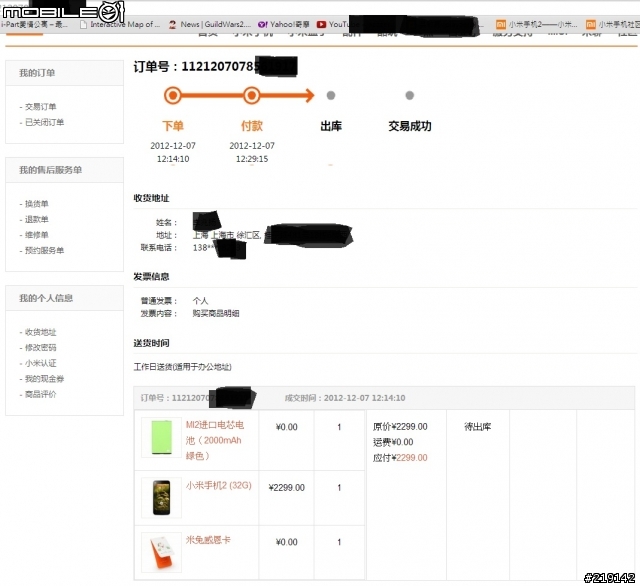Open the 小米认证 link
This screenshot has height=586, width=640.
tap(40, 363)
